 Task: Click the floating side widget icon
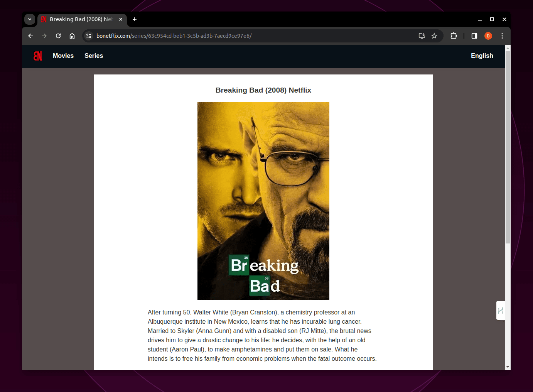click(x=501, y=311)
